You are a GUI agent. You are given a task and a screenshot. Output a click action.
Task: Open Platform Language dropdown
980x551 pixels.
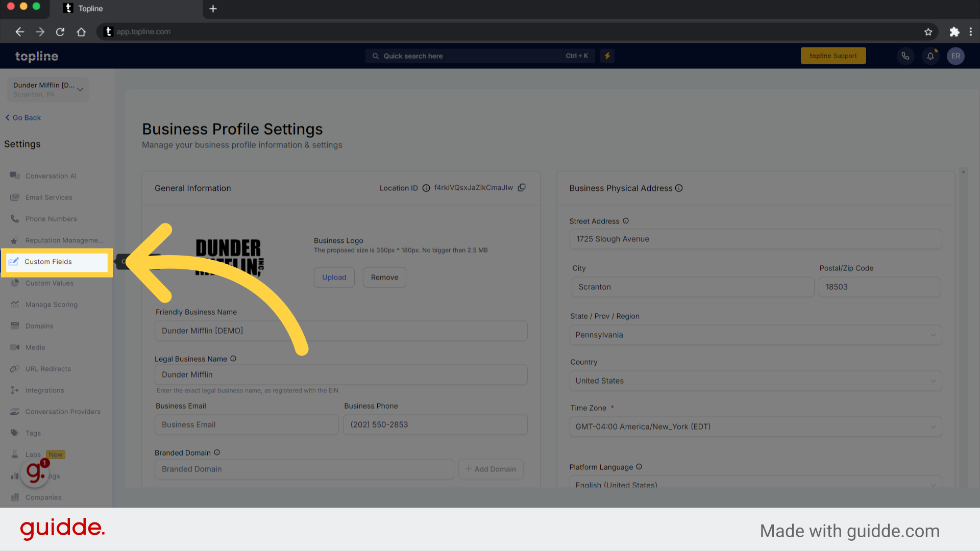click(x=755, y=483)
